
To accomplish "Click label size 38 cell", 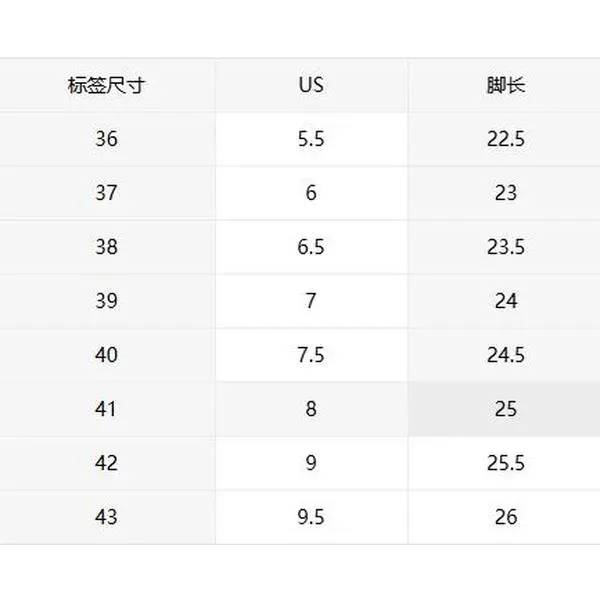I will click(106, 247).
